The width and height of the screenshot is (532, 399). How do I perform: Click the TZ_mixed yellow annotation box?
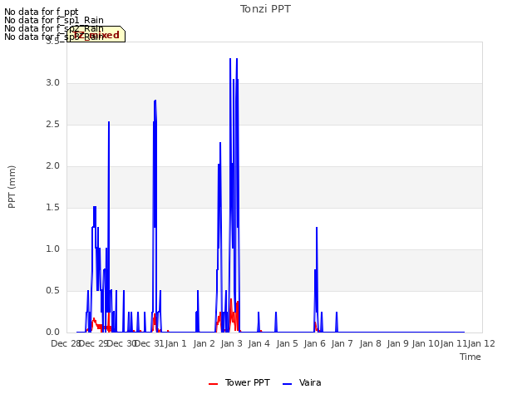pyautogui.click(x=96, y=34)
